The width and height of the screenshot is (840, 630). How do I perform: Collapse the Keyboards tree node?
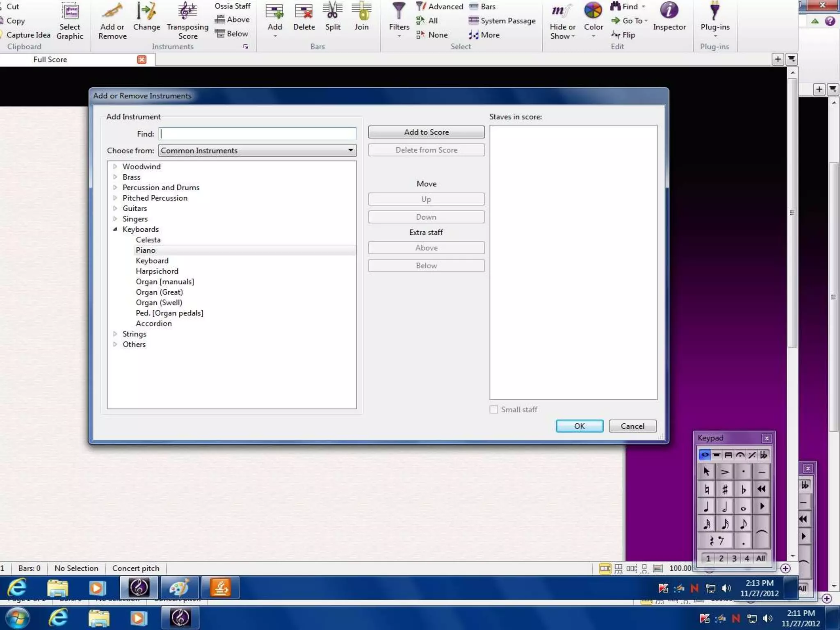[x=115, y=229]
